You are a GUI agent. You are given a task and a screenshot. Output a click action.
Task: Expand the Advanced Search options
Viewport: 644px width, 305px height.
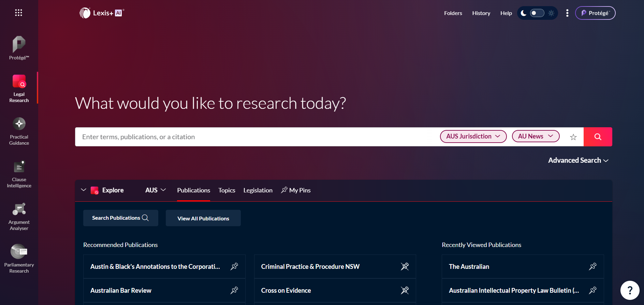pyautogui.click(x=578, y=160)
